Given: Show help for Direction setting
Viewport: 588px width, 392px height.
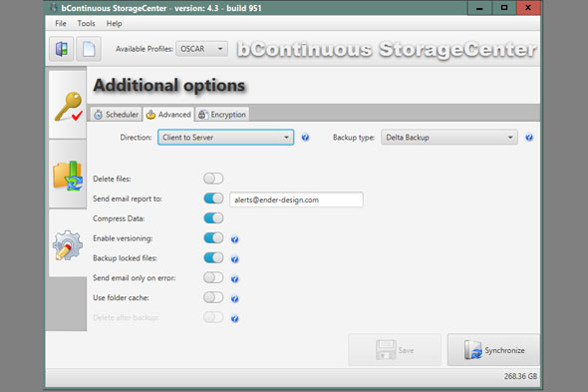Looking at the screenshot, I should click(x=305, y=138).
